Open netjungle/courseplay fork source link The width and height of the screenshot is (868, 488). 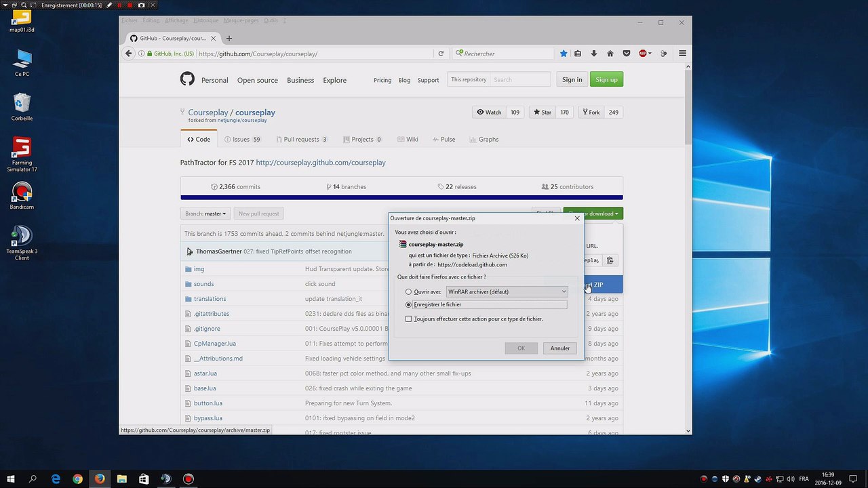242,121
